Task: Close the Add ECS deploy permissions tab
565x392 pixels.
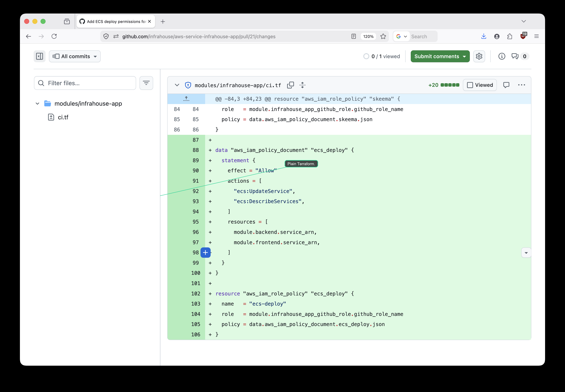Action: coord(150,21)
